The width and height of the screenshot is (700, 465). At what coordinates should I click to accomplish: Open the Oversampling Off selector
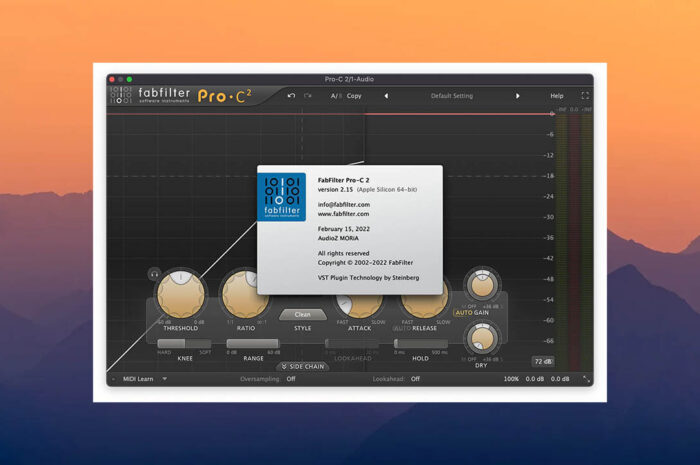(x=291, y=379)
